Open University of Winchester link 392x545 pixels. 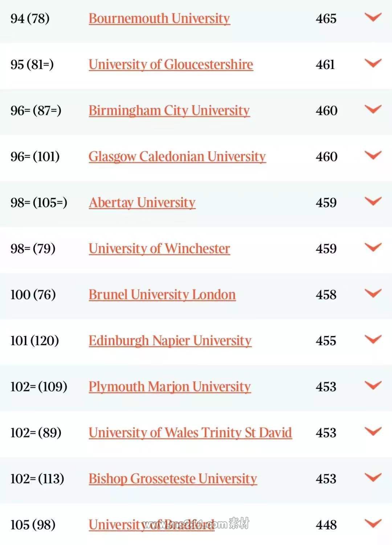(x=159, y=249)
